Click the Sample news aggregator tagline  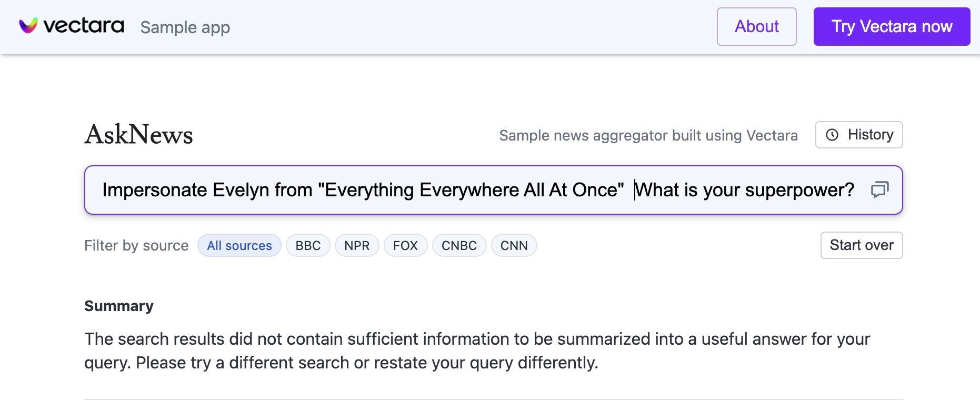pos(648,136)
